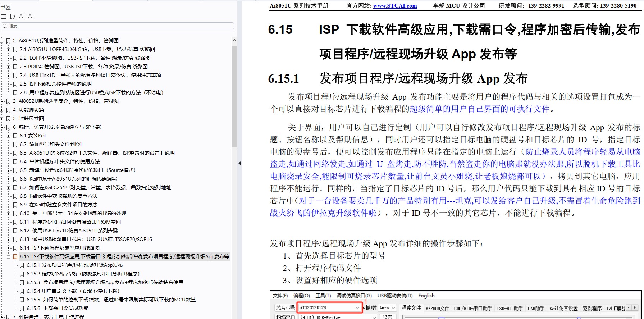Click the bookmark search input field
Viewport: 644px width, 319px height.
pyautogui.click(x=118, y=26)
